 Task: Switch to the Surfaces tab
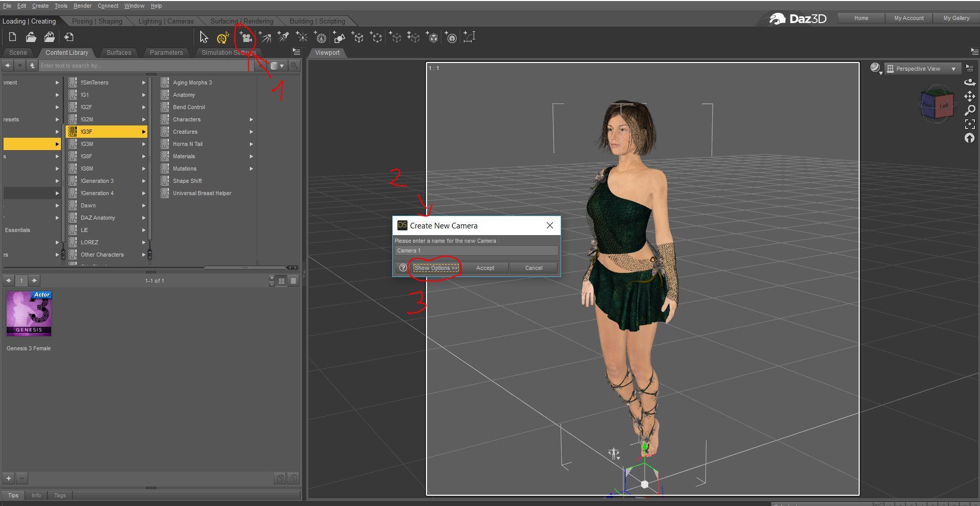click(119, 53)
